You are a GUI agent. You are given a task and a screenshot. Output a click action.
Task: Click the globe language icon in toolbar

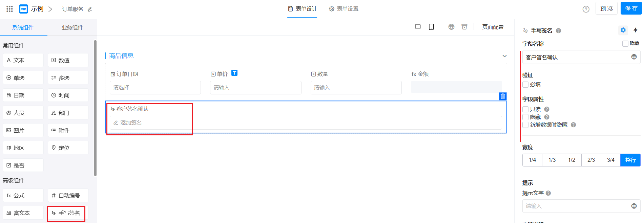point(451,27)
